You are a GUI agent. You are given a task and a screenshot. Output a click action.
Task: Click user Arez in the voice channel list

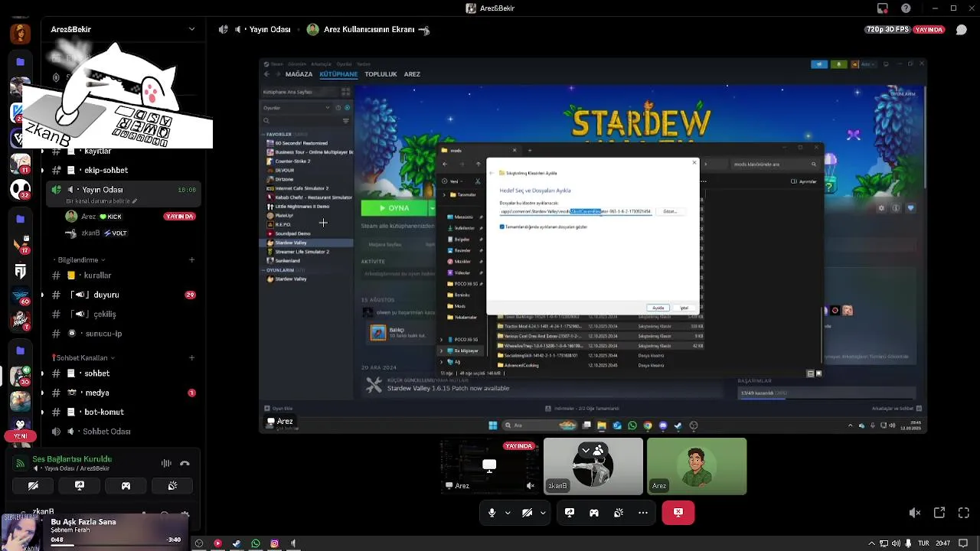(x=88, y=217)
